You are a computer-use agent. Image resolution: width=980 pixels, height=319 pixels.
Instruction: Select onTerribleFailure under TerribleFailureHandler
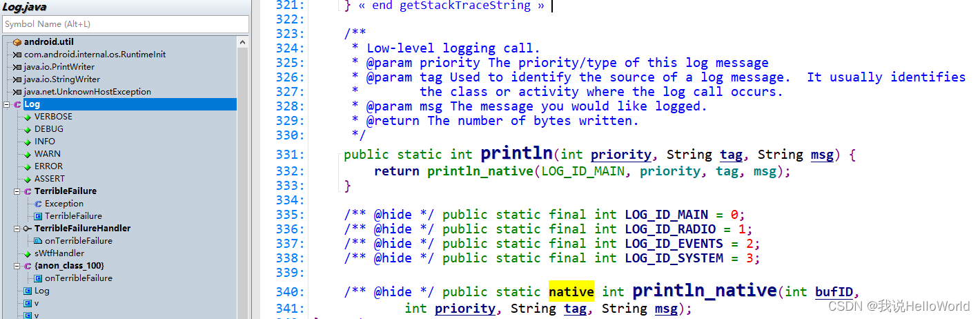pos(78,241)
